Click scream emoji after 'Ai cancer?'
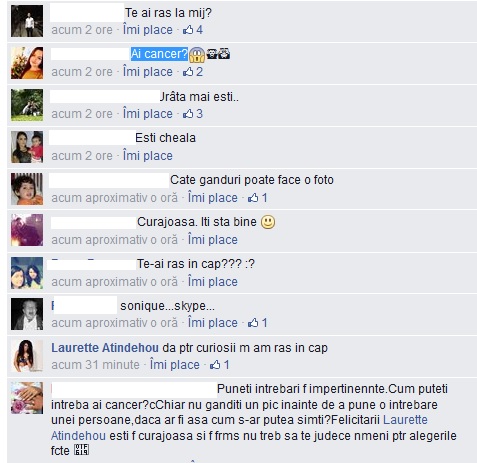 coord(197,55)
